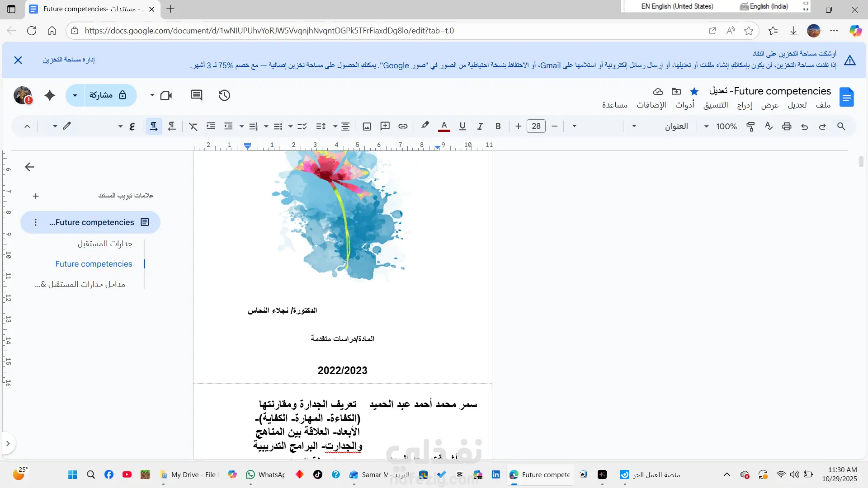Click the insert image icon
Image resolution: width=868 pixels, height=488 pixels.
[367, 127]
